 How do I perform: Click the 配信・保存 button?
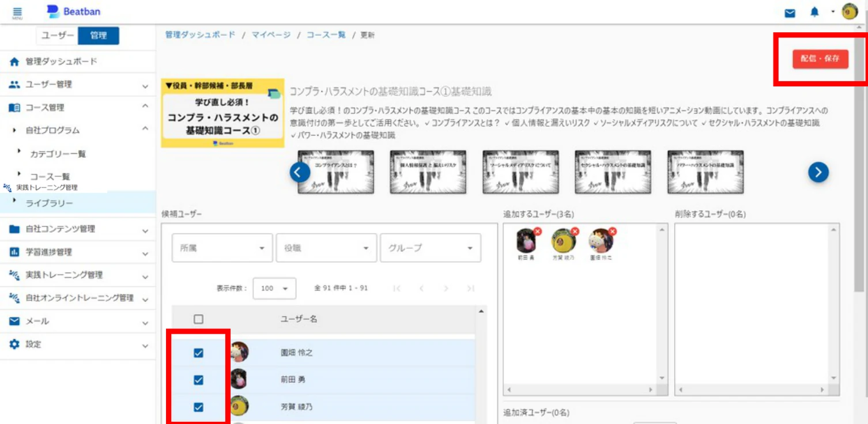coord(820,59)
